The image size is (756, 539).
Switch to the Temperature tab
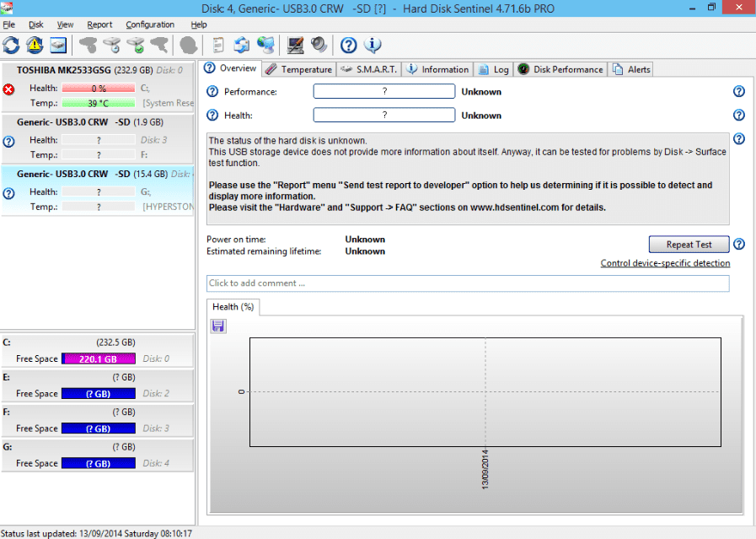pos(299,69)
